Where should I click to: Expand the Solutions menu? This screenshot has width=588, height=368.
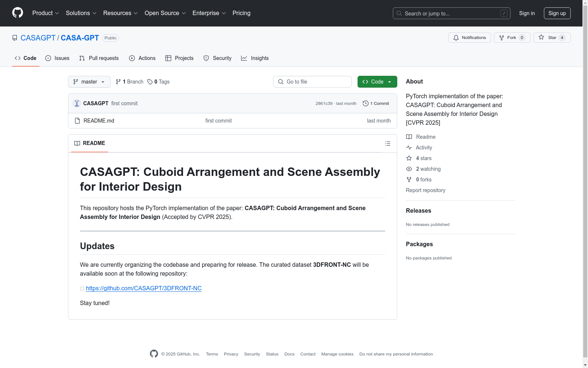(x=81, y=13)
